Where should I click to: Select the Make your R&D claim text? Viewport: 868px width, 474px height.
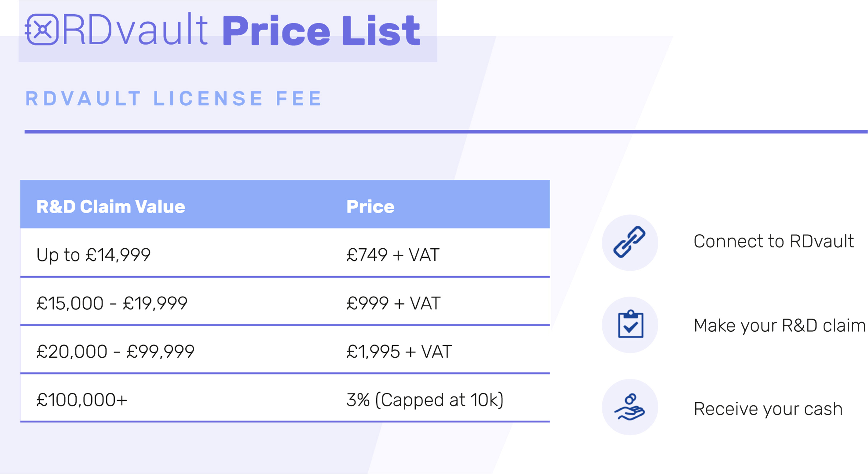click(x=780, y=325)
